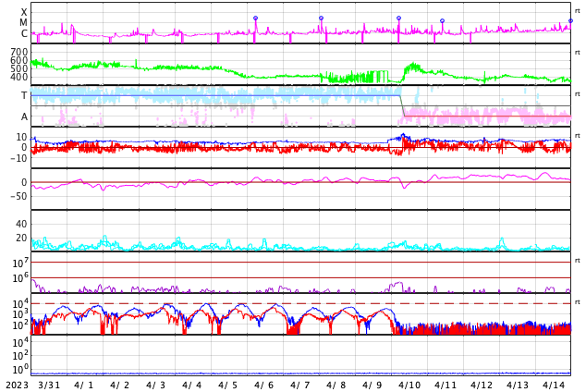Click the 'rt' label beside the green speed panel
Viewport: 586px width, 392px height.
click(x=577, y=53)
